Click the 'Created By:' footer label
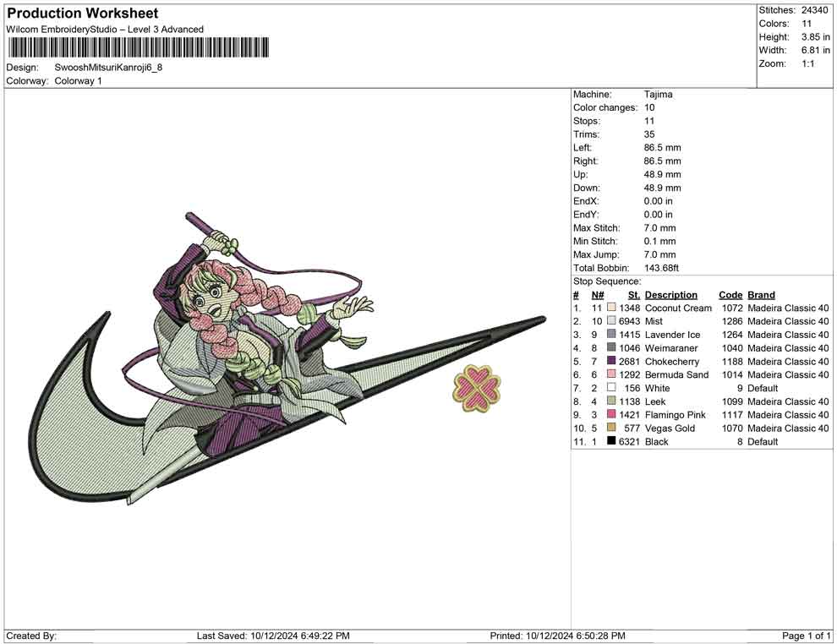This screenshot has height=644, width=837. (31, 636)
